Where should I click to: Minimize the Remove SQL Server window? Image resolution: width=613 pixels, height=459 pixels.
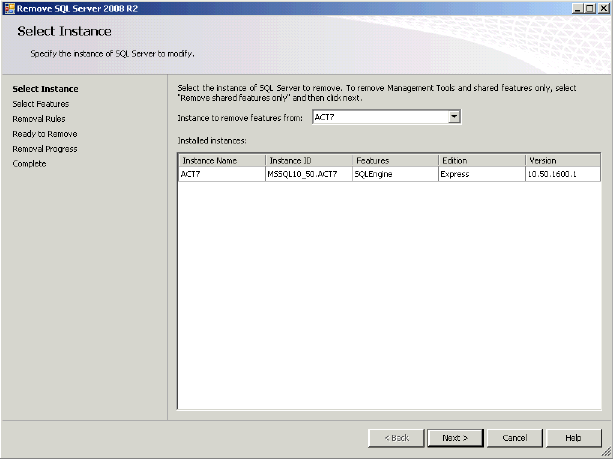click(577, 8)
